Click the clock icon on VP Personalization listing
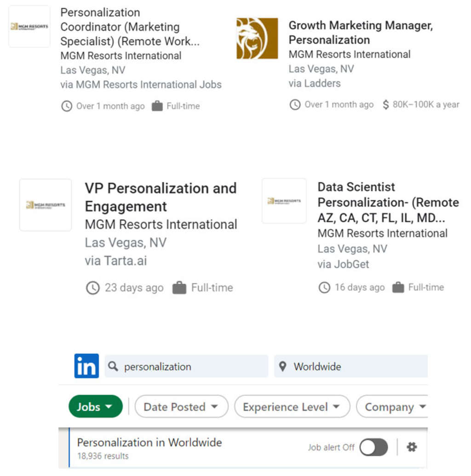This screenshot has width=471, height=476. (92, 288)
